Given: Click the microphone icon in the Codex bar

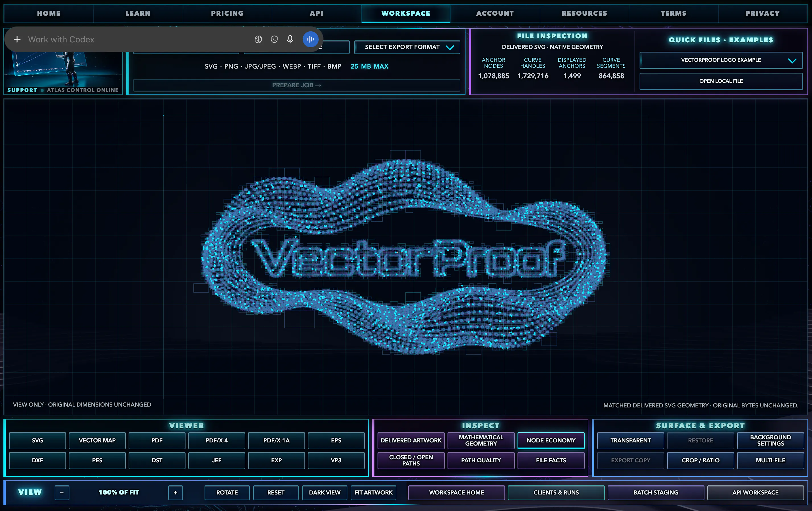Looking at the screenshot, I should click(290, 40).
